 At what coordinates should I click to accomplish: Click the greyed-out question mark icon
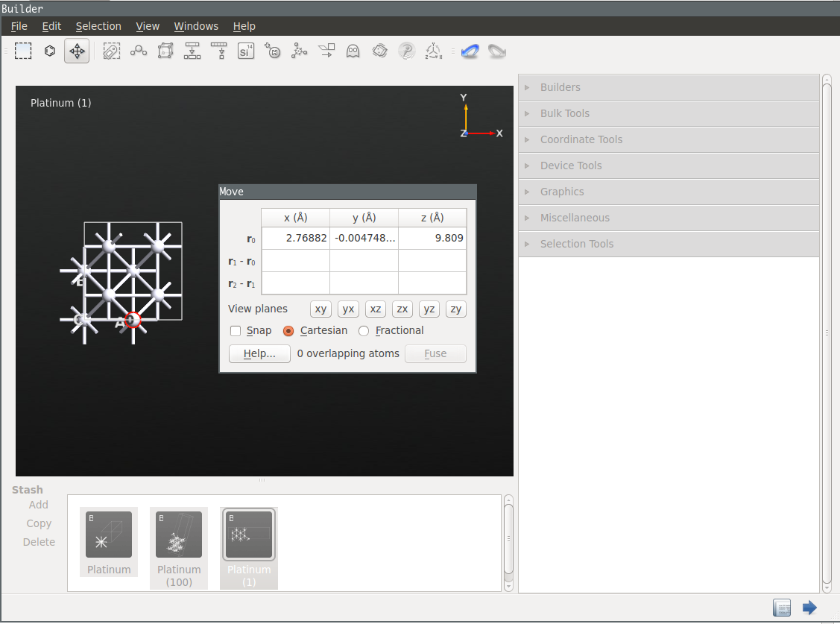pyautogui.click(x=407, y=51)
